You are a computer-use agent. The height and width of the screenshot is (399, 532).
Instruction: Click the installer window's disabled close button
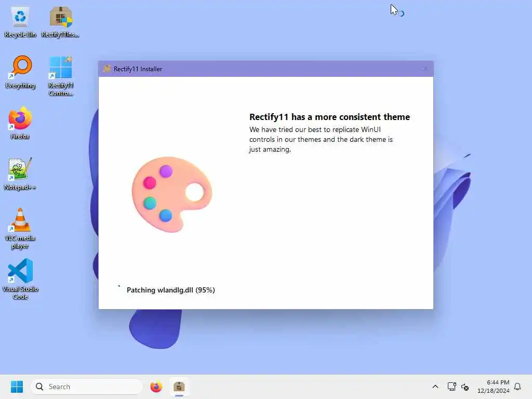click(425, 69)
